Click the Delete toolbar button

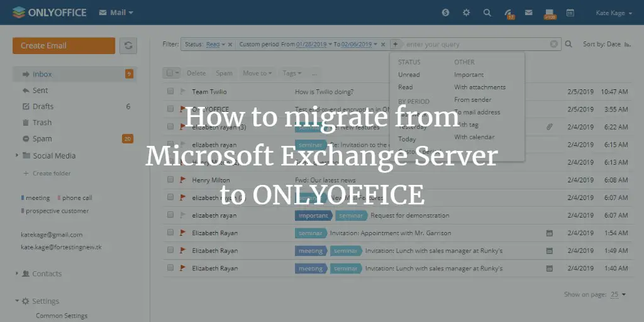pos(196,73)
